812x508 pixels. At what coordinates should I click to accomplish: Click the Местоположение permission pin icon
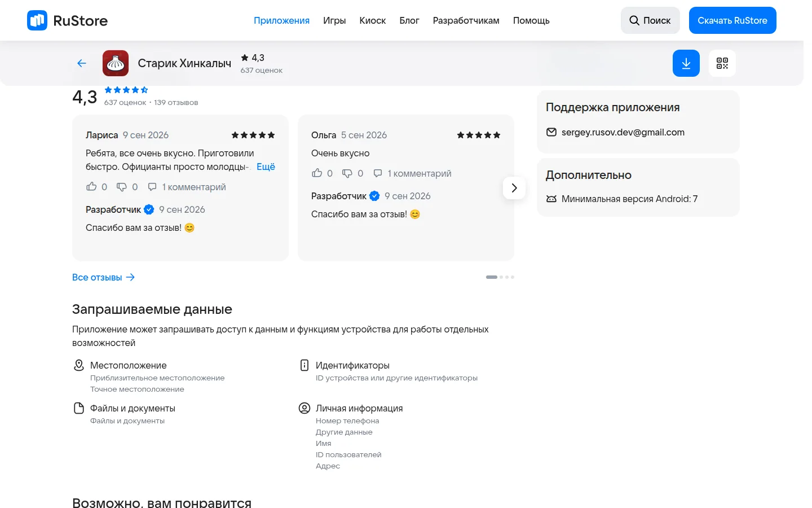(79, 365)
